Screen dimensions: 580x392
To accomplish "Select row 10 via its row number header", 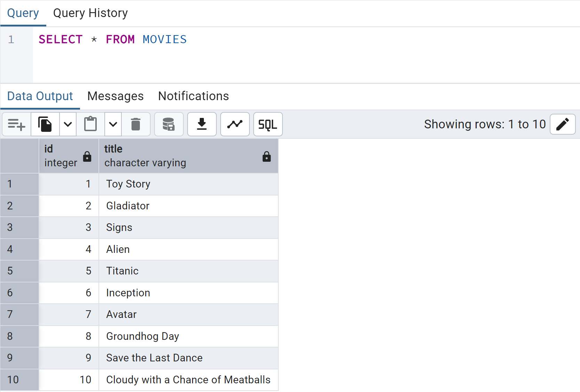I will [19, 380].
